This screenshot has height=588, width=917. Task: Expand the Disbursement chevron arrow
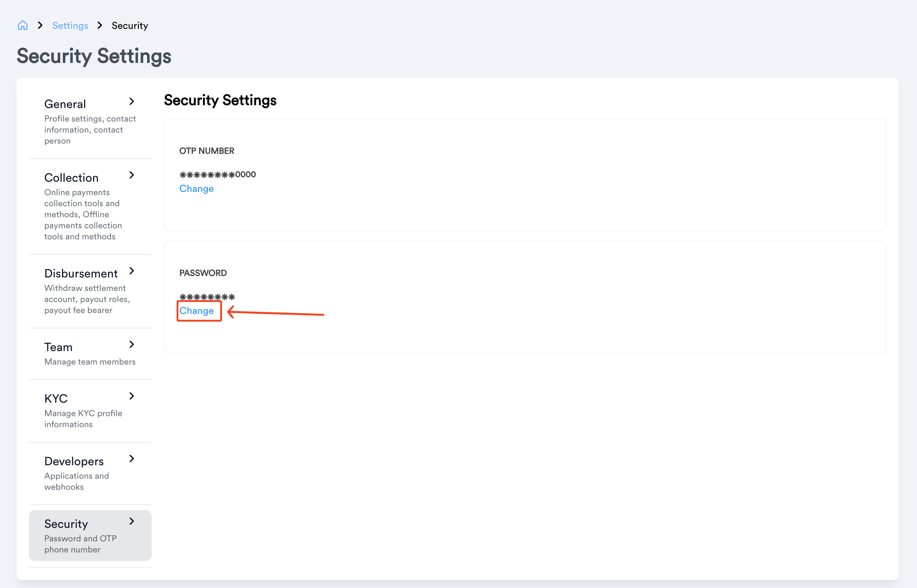132,271
